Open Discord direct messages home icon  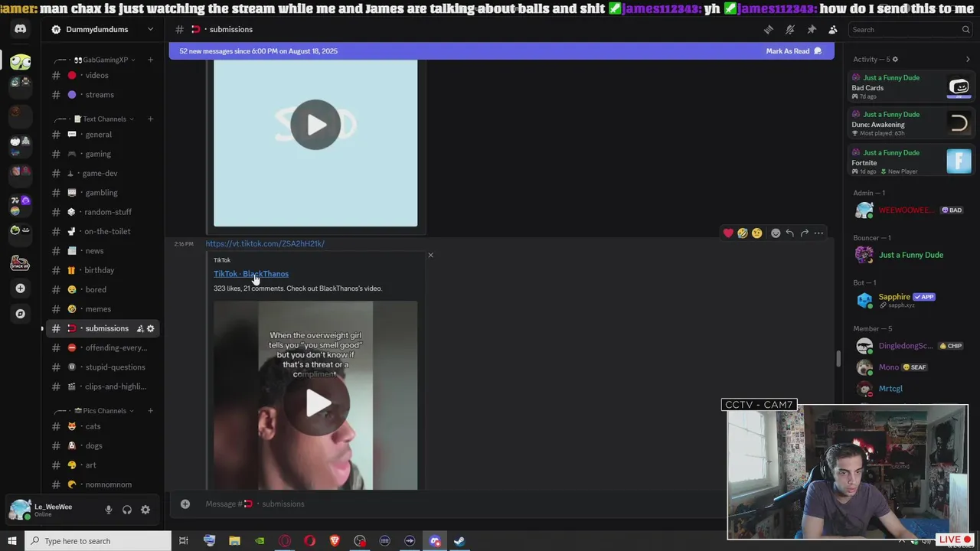point(20,29)
